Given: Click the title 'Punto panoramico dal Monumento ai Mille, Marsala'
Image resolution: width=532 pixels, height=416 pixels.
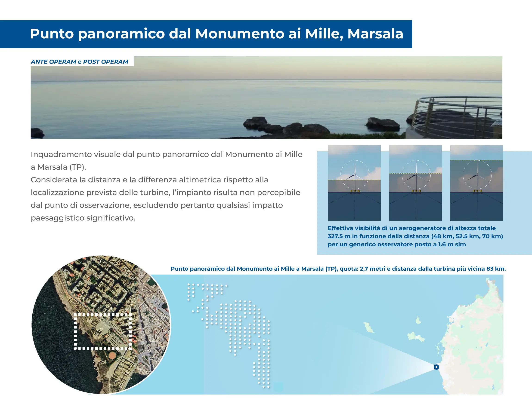Looking at the screenshot, I should pyautogui.click(x=217, y=34).
